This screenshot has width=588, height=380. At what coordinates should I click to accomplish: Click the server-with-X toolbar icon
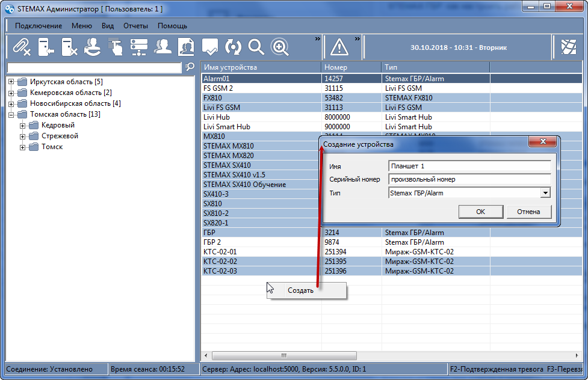[69, 47]
